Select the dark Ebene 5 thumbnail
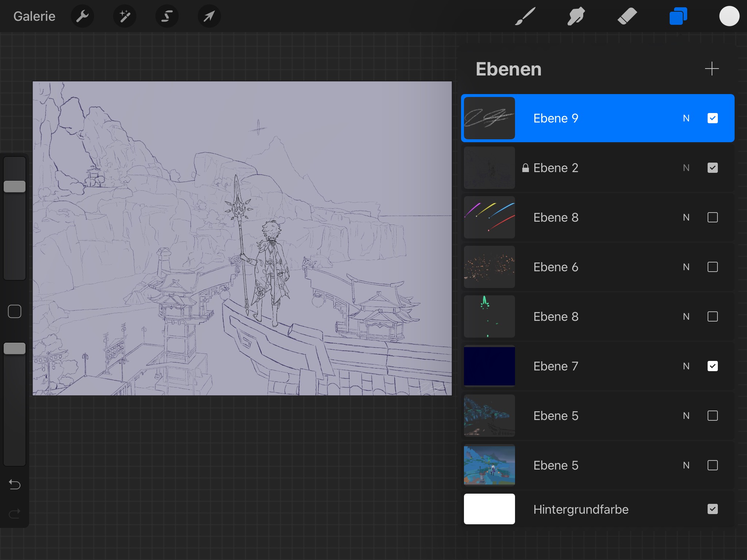 click(489, 416)
